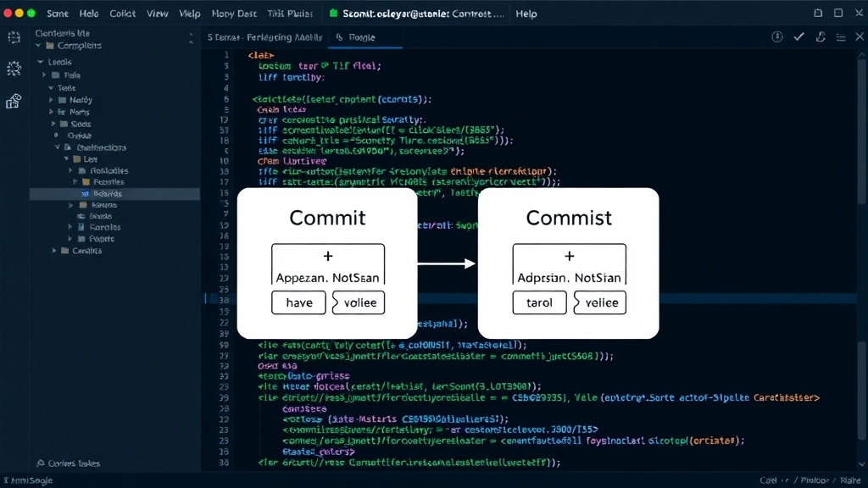Open the View menu
868x488 pixels.
[x=157, y=14]
